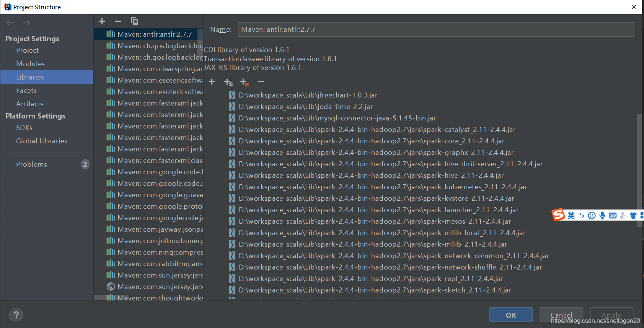Click the Problems count badge 2
This screenshot has width=644, height=328.
click(x=85, y=164)
